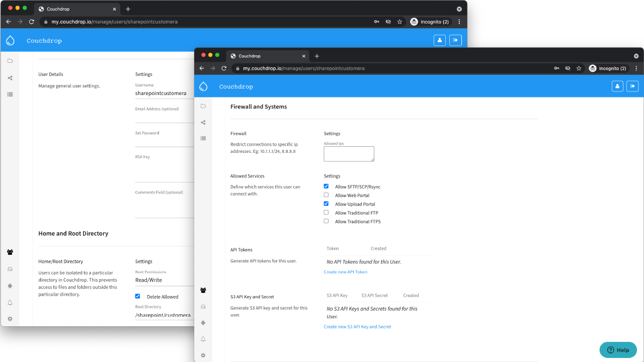Click the password key icon in front window address bar
Screen dimensions: 644x362
tap(556, 68)
